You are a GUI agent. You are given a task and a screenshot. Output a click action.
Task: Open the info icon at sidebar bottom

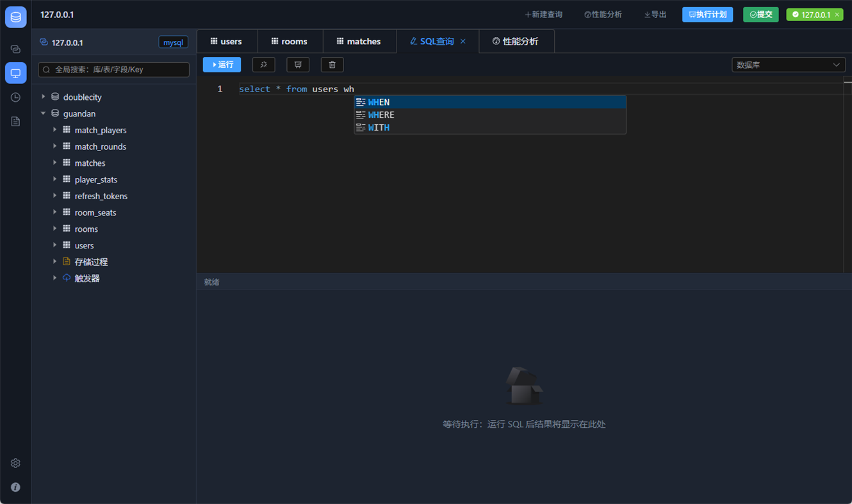point(15,487)
